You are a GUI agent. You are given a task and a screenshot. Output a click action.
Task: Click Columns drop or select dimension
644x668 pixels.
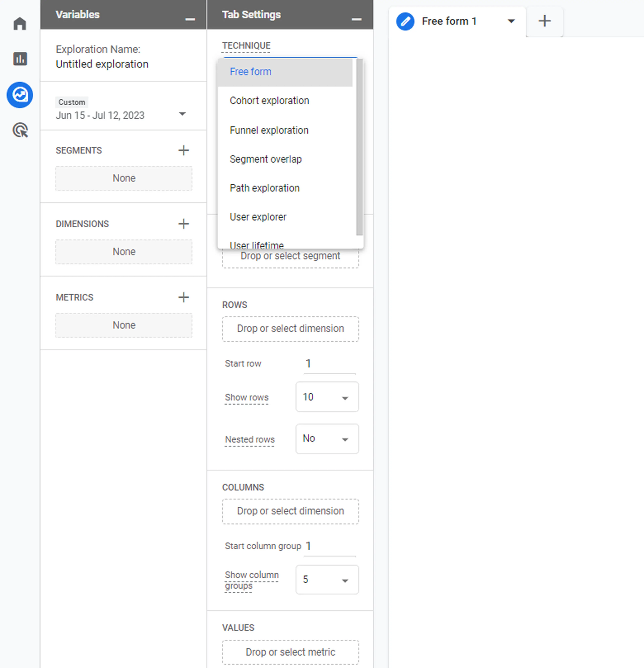(x=290, y=511)
